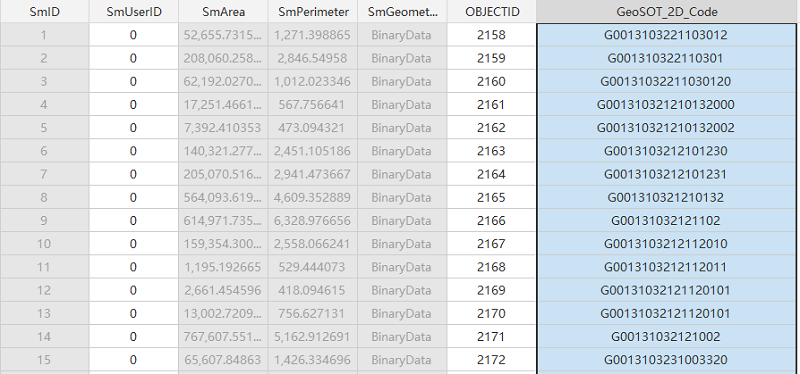Click SmPerimeter cell 2,846.54958

[313, 58]
